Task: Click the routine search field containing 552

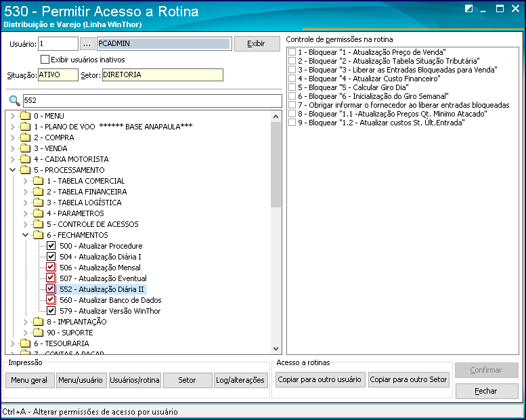Action: (x=152, y=100)
